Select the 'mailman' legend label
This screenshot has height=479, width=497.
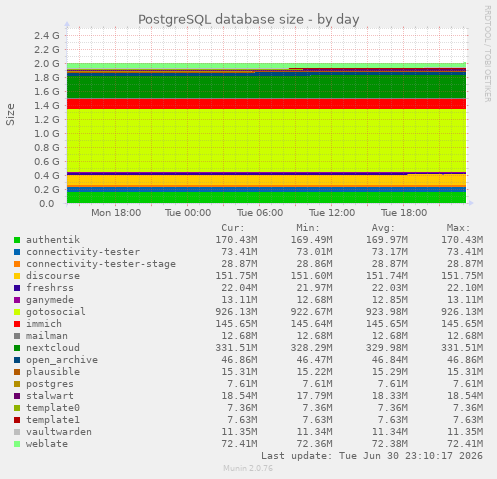[x=47, y=336]
